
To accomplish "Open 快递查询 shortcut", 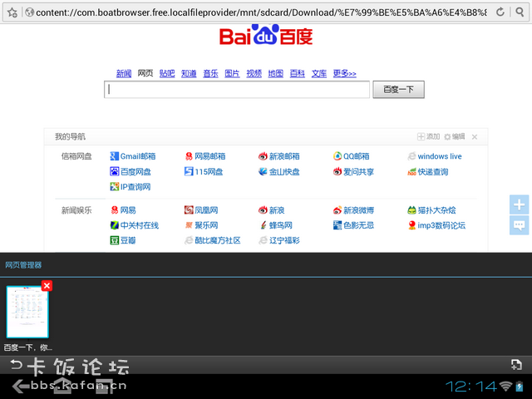I will [428, 172].
